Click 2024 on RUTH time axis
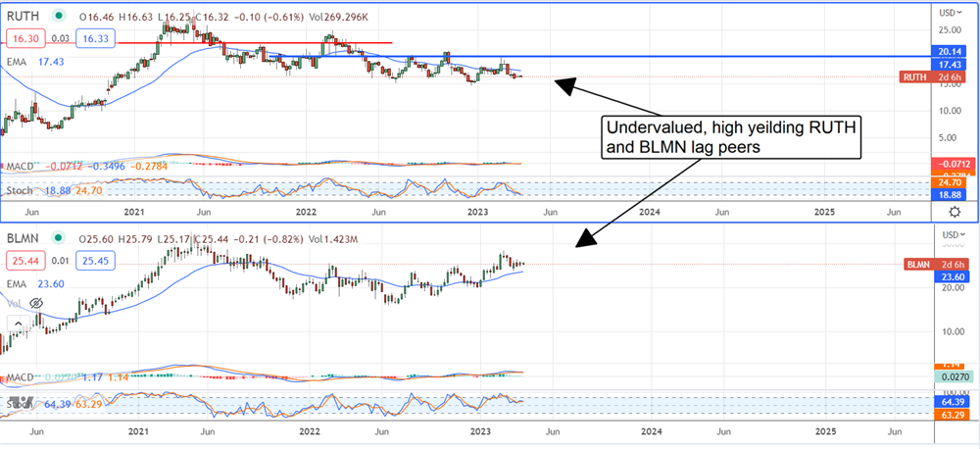The image size is (980, 449). click(x=650, y=212)
